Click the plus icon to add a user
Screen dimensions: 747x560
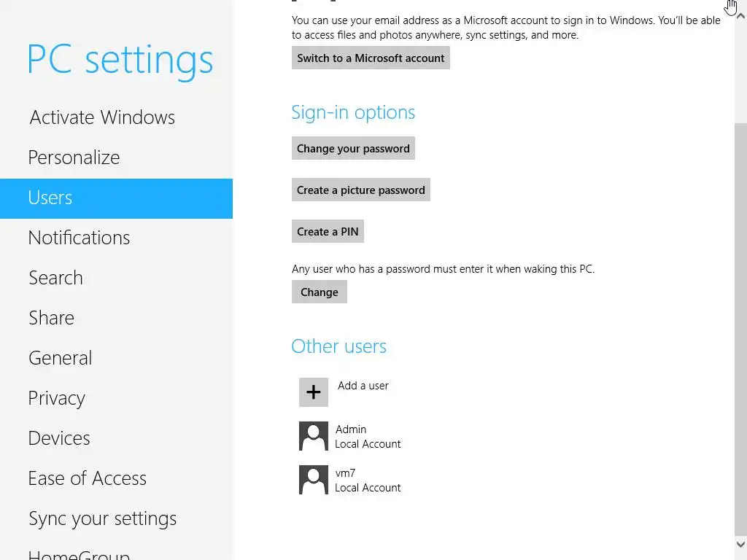(314, 392)
